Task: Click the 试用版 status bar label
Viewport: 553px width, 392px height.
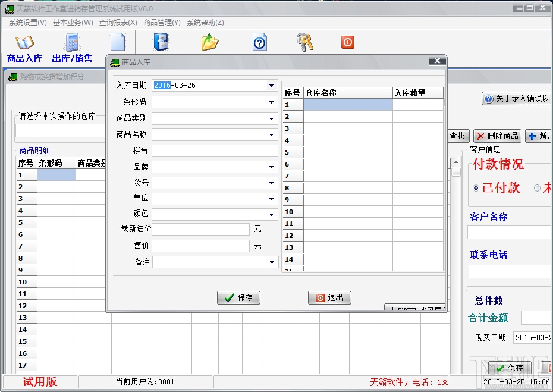Action: tap(40, 381)
